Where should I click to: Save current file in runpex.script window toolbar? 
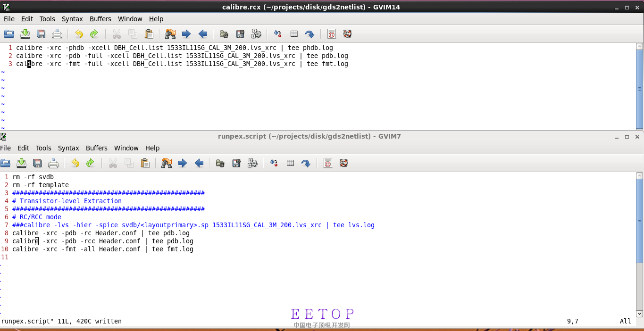pyautogui.click(x=21, y=163)
